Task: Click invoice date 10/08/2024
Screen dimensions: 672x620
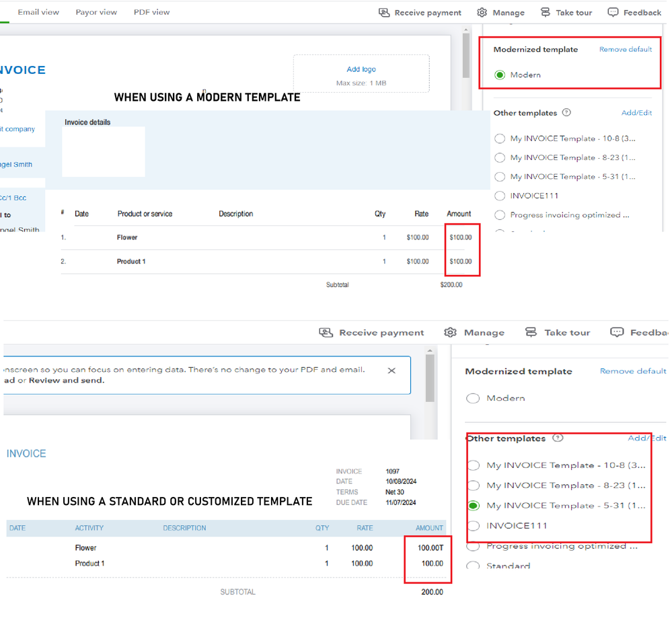Action: 401,481
